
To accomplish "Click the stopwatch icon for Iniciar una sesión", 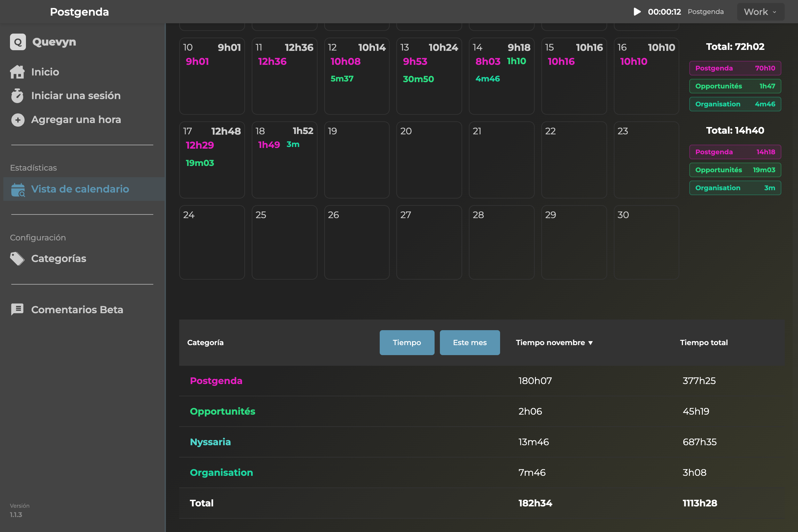I will click(17, 96).
